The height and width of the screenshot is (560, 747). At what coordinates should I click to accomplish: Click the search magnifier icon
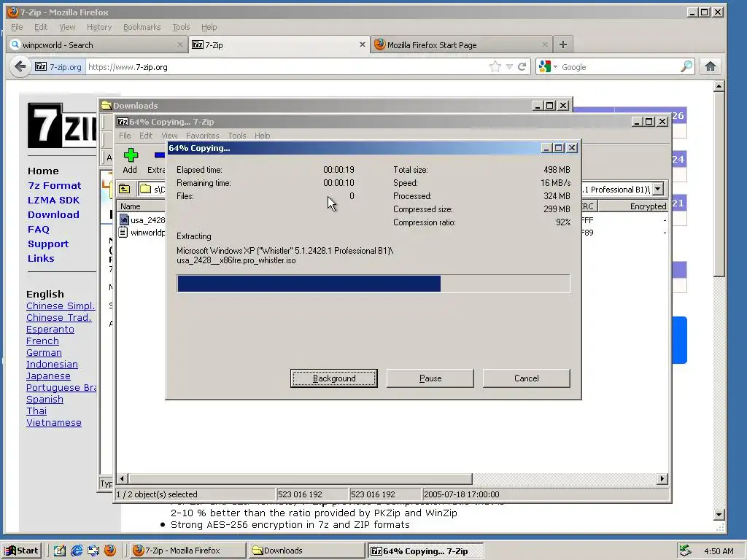tap(686, 66)
